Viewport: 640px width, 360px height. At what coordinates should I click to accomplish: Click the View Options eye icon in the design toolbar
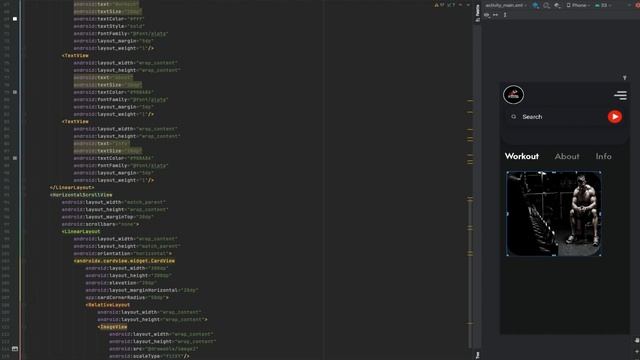pyautogui.click(x=487, y=15)
